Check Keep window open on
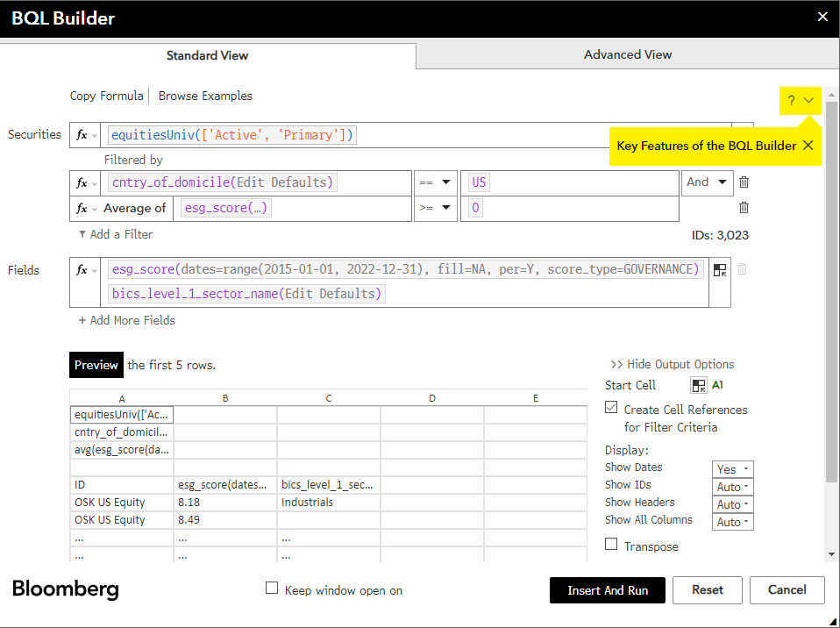Viewport: 840px width, 628px height. (272, 589)
